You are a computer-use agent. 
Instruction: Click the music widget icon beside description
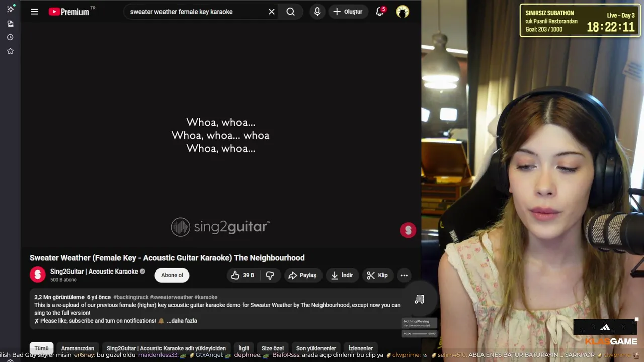tap(419, 300)
